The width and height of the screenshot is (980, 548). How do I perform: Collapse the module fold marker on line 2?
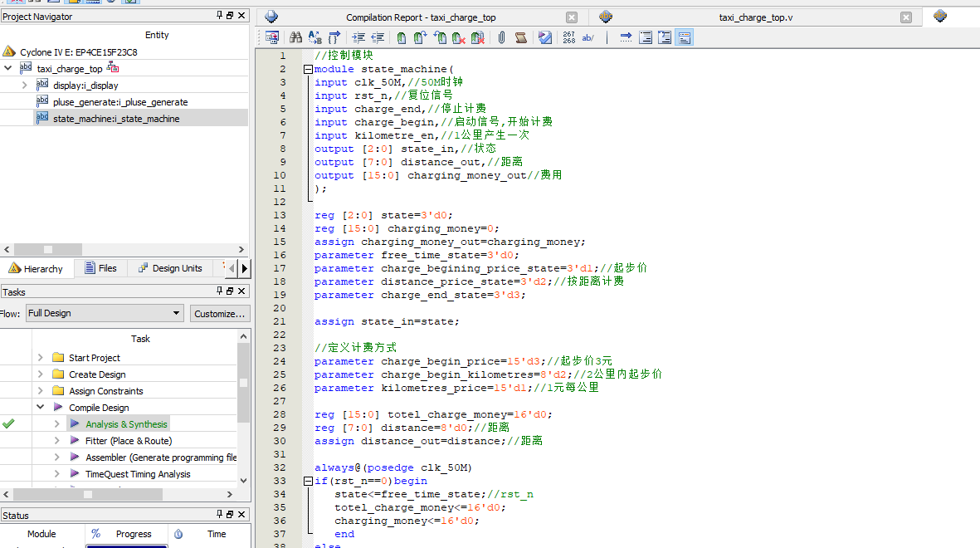[x=308, y=70]
